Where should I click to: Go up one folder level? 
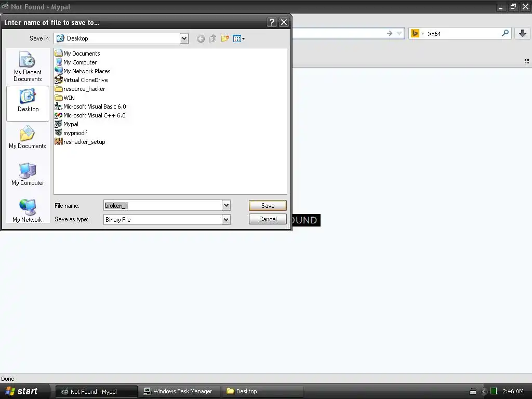coord(212,38)
